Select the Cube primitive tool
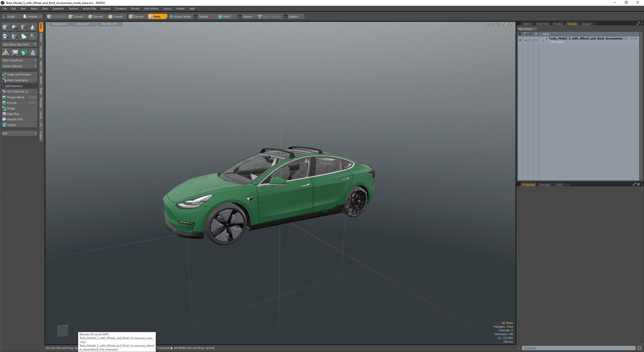Image resolution: width=644 pixels, height=352 pixels. tap(5, 27)
